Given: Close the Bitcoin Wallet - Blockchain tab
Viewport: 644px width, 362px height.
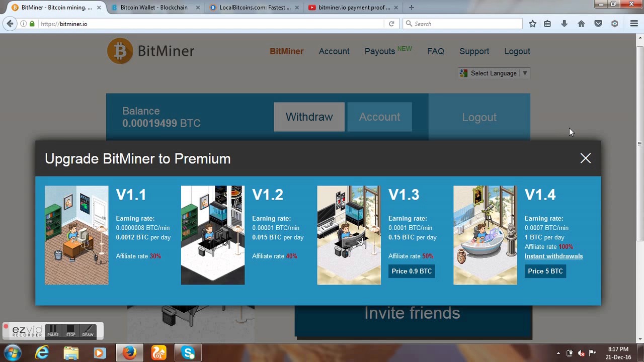Looking at the screenshot, I should click(198, 8).
